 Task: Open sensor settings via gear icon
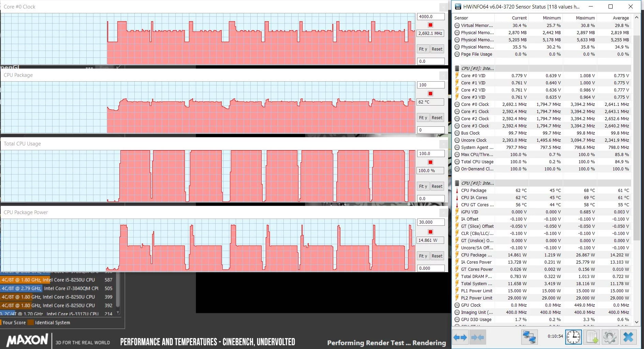[x=610, y=337]
